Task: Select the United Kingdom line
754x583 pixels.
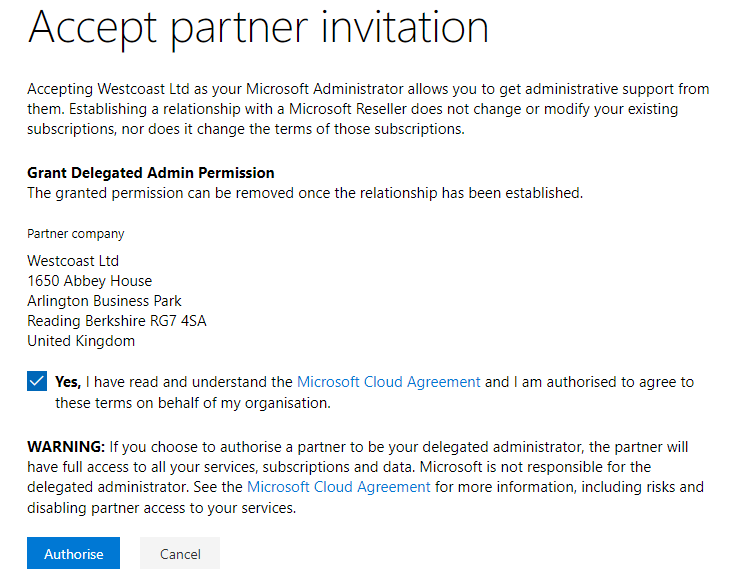Action: (x=81, y=341)
